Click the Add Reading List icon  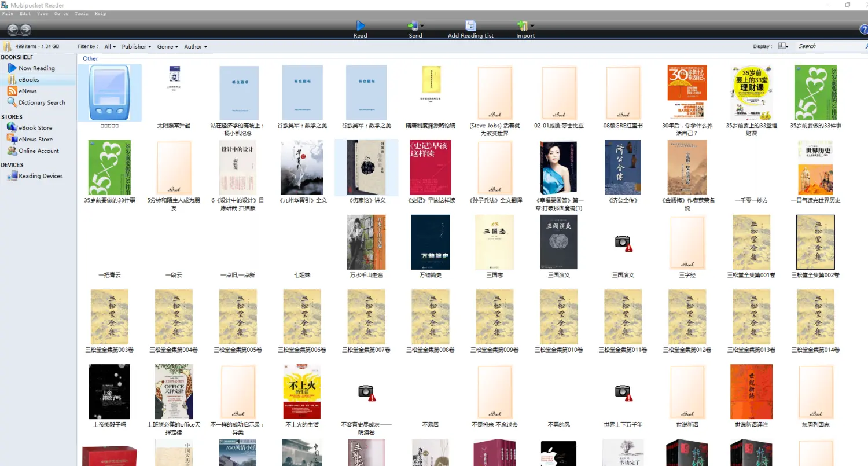click(x=470, y=26)
